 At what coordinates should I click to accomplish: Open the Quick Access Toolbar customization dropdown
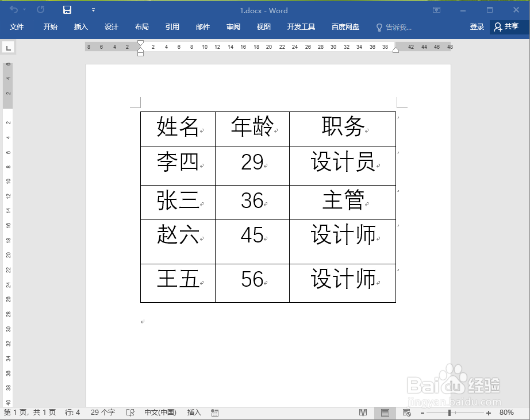pyautogui.click(x=92, y=10)
